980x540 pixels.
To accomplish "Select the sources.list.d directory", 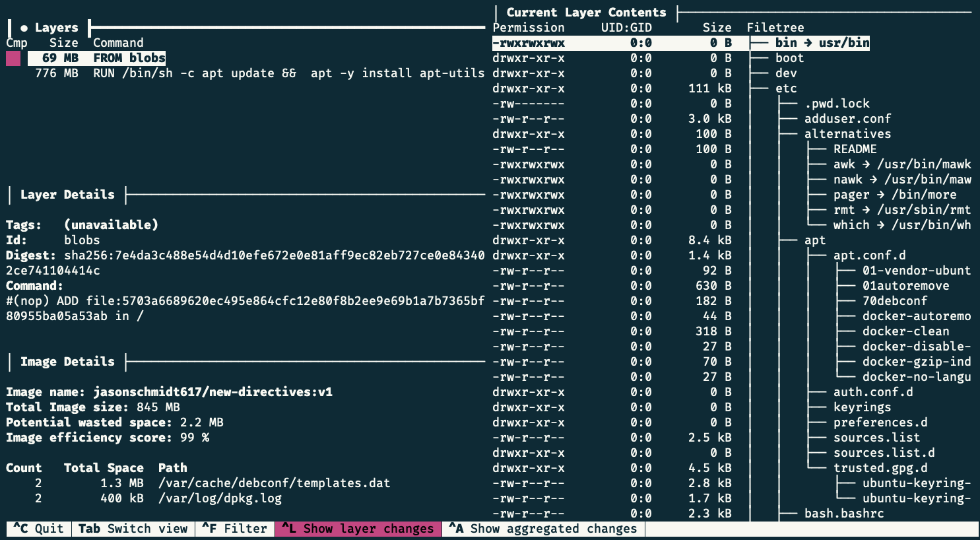I will pyautogui.click(x=884, y=453).
